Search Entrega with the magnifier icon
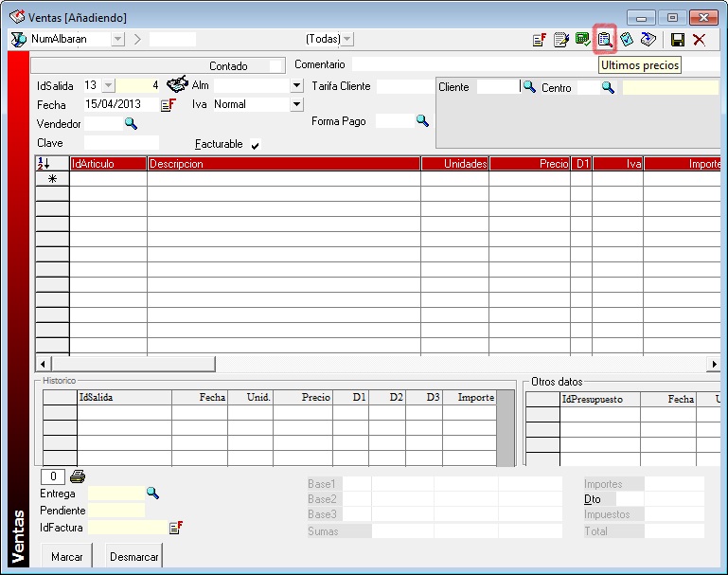Viewport: 728px width, 575px height. click(152, 493)
